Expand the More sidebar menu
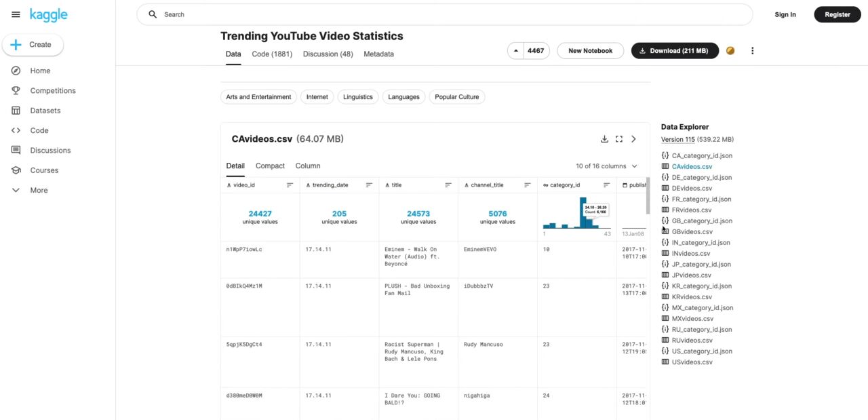This screenshot has width=868, height=420. (x=39, y=191)
